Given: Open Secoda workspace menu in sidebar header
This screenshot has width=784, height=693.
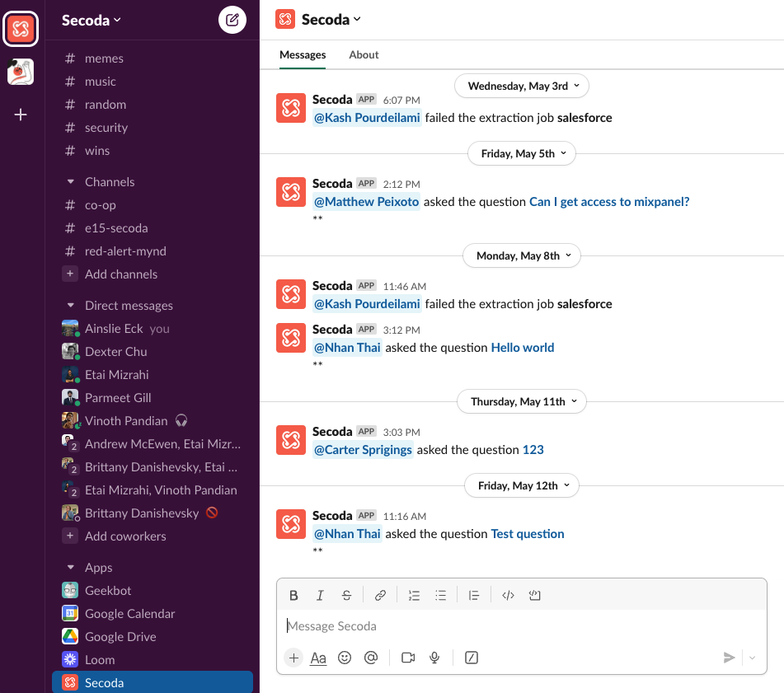Looking at the screenshot, I should click(x=91, y=20).
